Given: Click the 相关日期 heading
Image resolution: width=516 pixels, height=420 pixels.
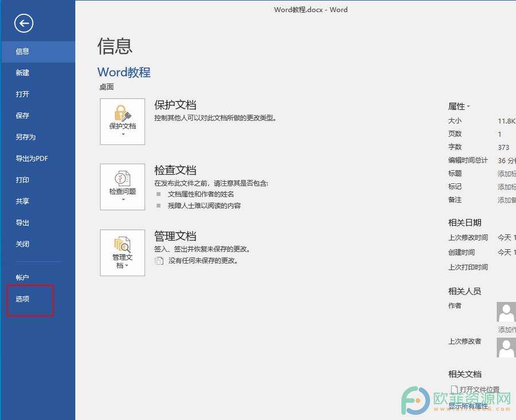Looking at the screenshot, I should pos(464,223).
